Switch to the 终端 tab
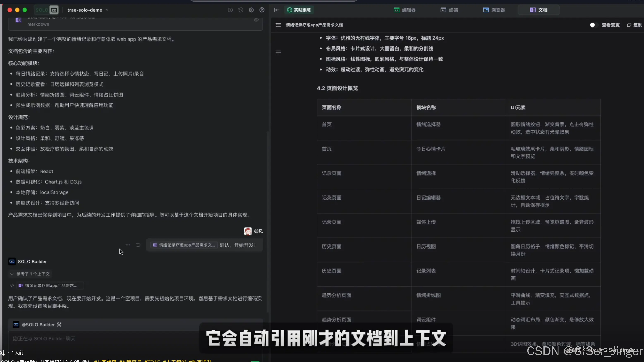 (x=449, y=10)
